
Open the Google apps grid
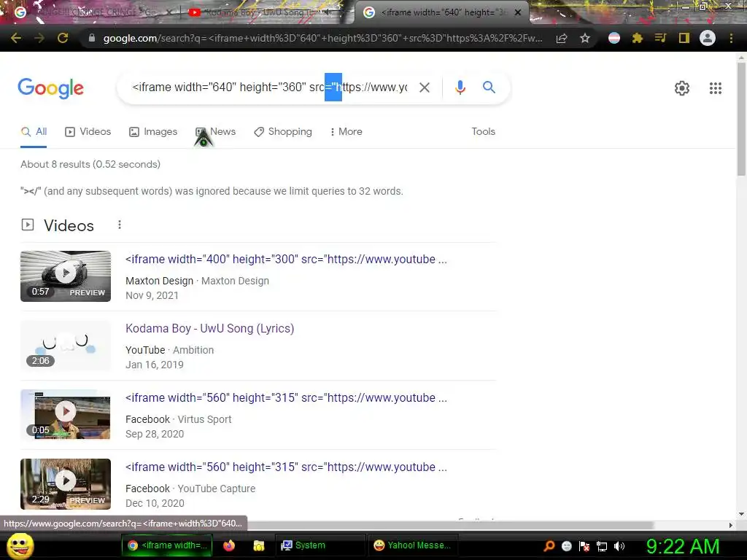pos(715,88)
